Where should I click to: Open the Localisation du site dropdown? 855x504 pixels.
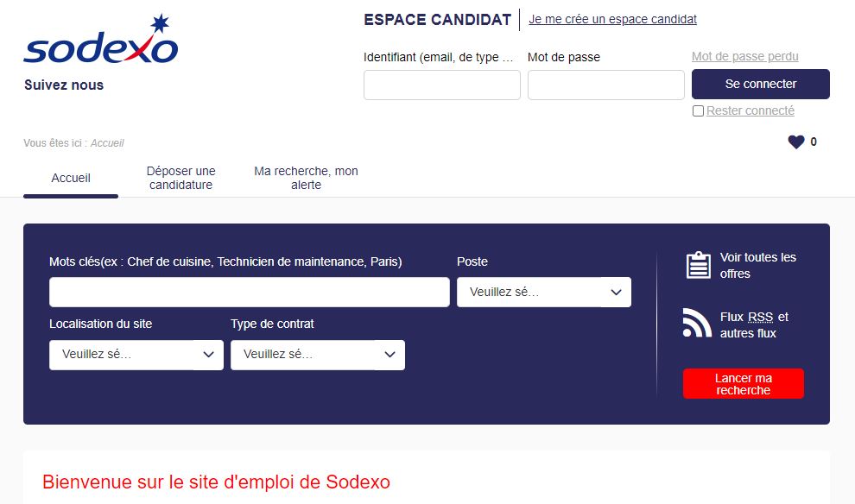tap(136, 355)
